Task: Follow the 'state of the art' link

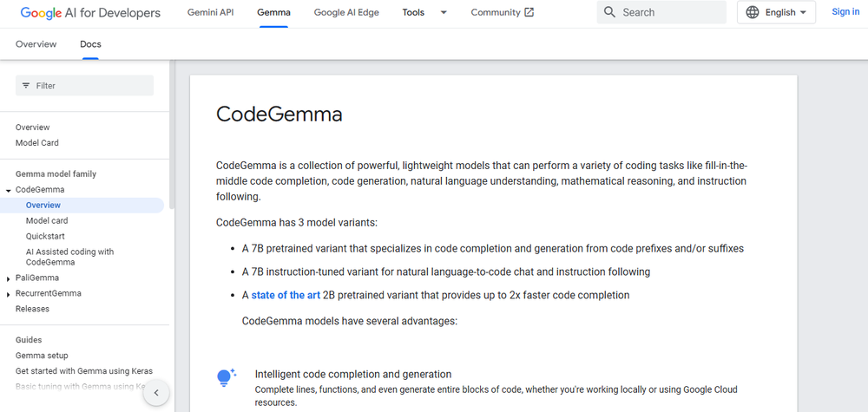Action: 286,295
